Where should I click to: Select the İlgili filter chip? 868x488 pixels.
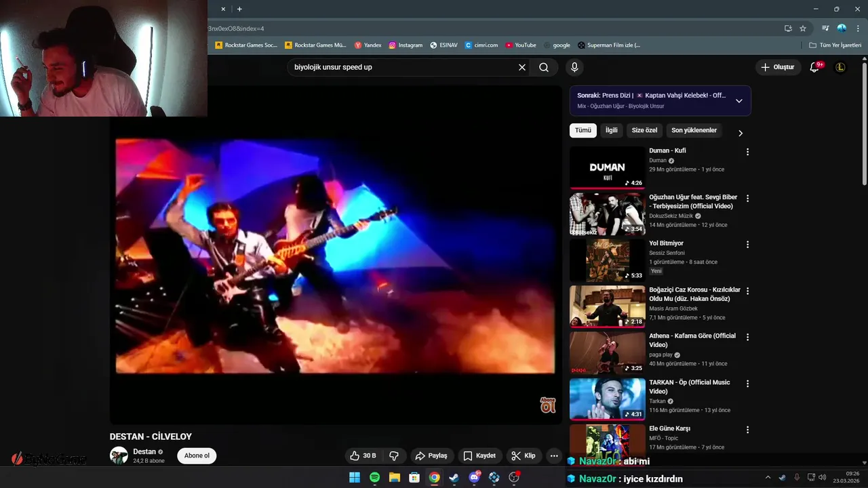point(612,130)
